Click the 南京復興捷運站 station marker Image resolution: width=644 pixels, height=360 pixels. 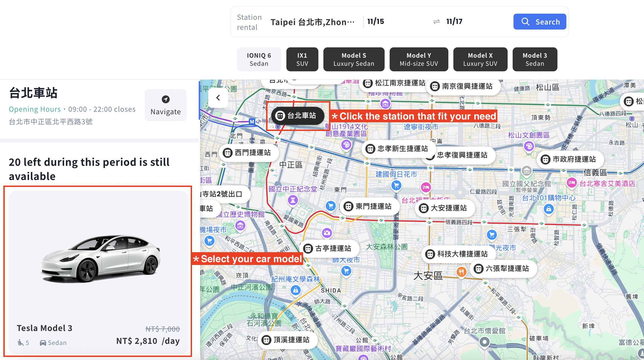pyautogui.click(x=463, y=86)
